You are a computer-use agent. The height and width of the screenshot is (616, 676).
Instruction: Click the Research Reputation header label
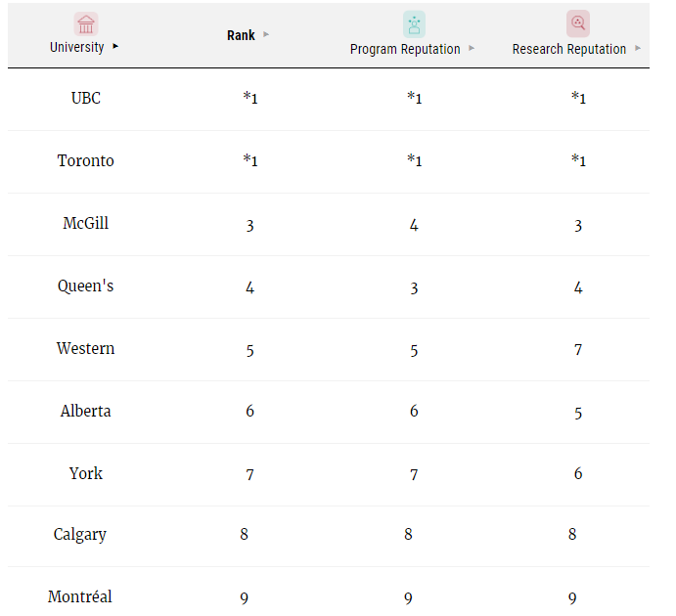coord(569,49)
